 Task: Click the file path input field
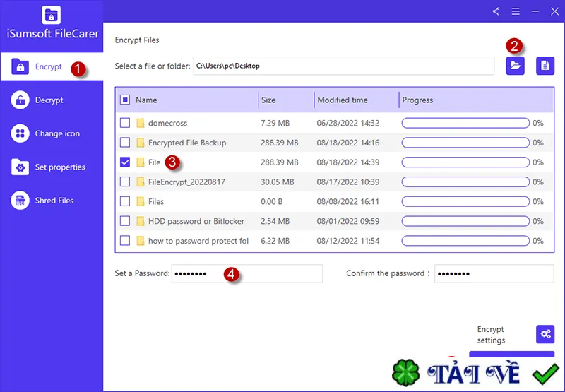click(344, 66)
